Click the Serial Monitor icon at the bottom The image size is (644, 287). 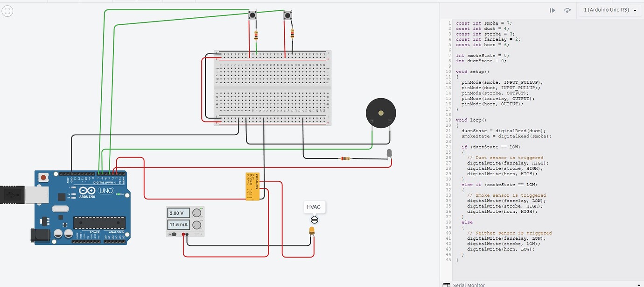click(446, 284)
